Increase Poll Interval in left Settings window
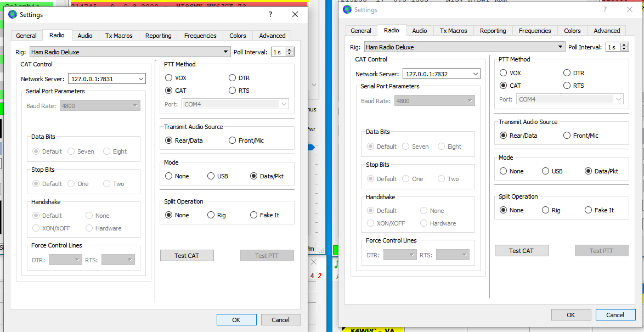The width and height of the screenshot is (644, 332). pyautogui.click(x=290, y=50)
